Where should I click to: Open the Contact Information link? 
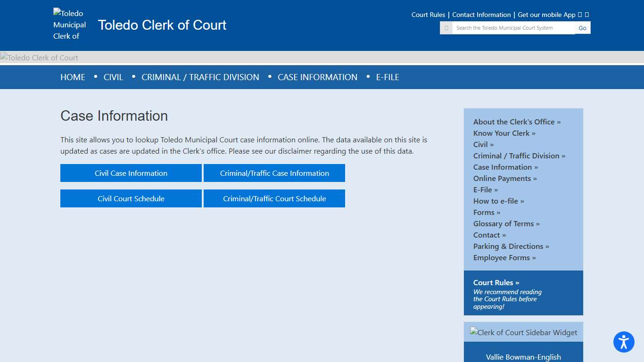pos(481,15)
